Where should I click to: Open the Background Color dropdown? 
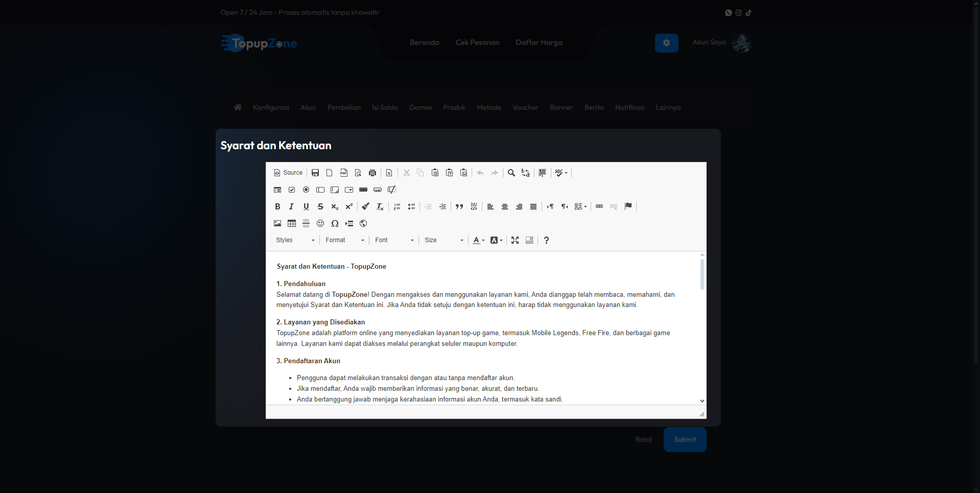(x=497, y=240)
